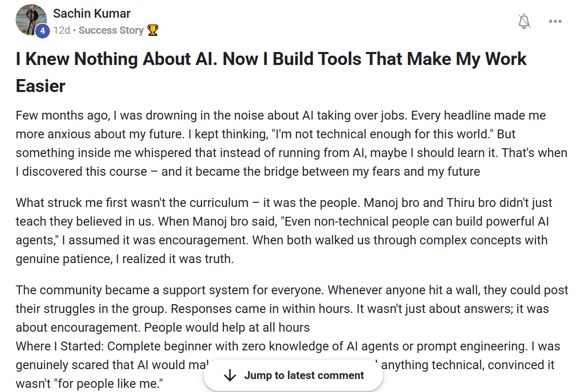Click the ellipsis icon in the top-right corner
Image resolution: width=586 pixels, height=392 pixels.
click(555, 21)
